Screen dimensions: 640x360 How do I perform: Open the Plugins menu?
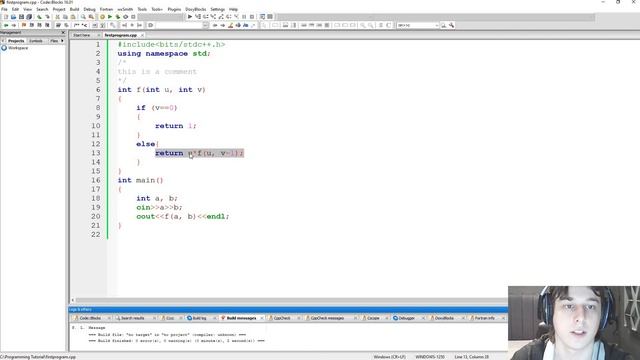click(x=174, y=9)
